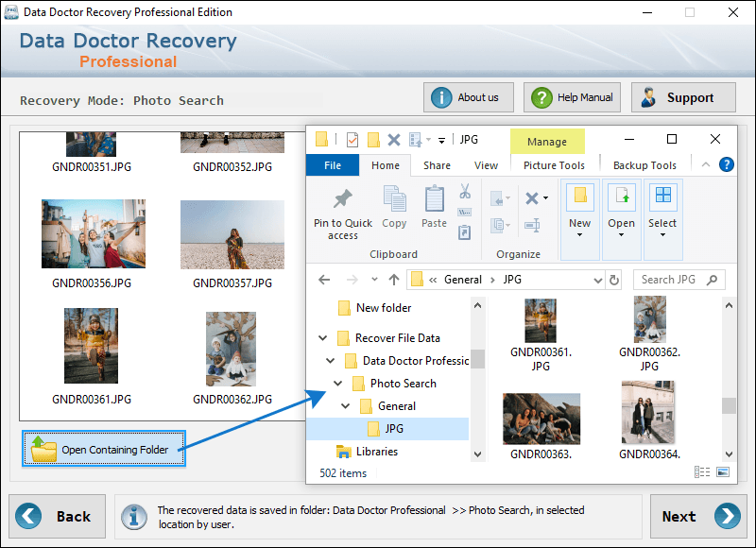
Task: Collapse the ribbon with the chevron
Action: [706, 164]
